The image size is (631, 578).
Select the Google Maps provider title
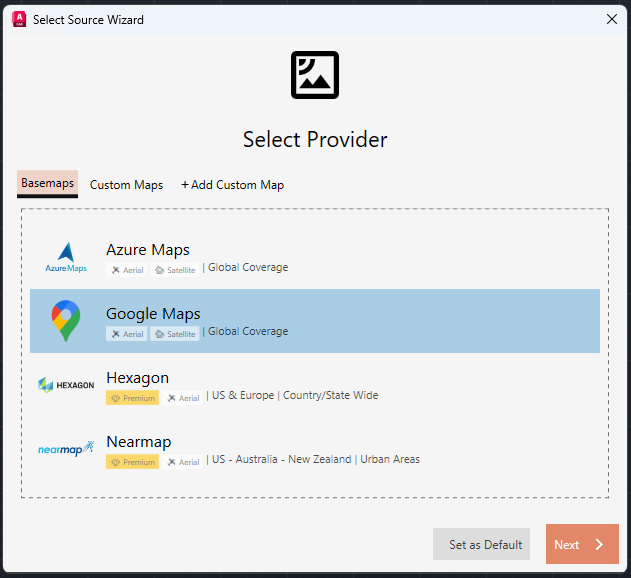coord(153,314)
